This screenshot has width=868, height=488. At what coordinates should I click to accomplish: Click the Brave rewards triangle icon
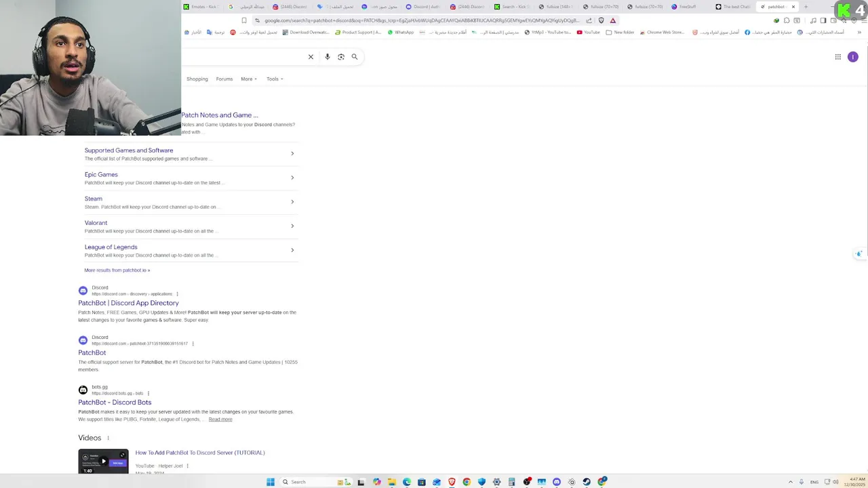tap(612, 20)
